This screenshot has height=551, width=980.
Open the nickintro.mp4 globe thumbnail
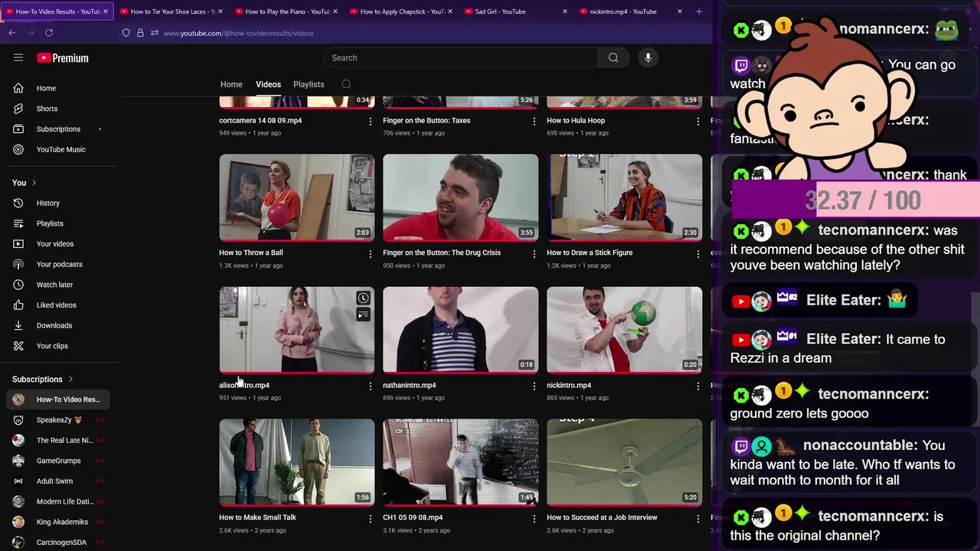625,330
